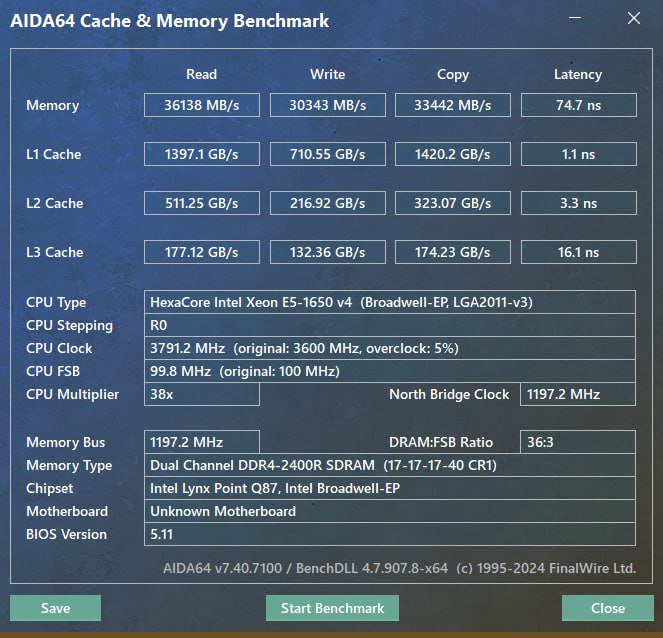Click Memory Type field DDR4-2400R SDRAM
Viewport: 663px width, 638px height.
390,465
